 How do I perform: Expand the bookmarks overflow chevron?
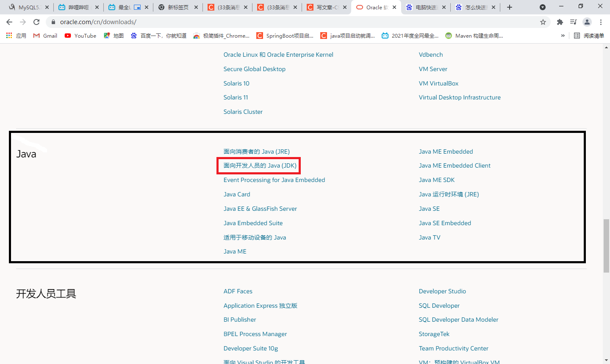(563, 36)
